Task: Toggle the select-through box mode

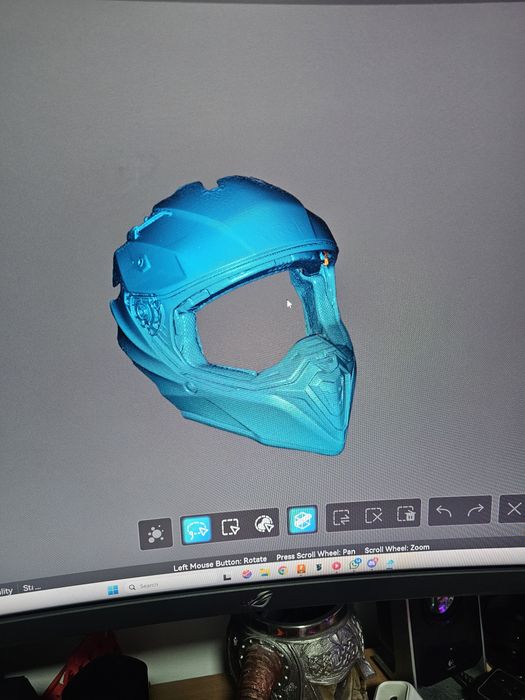Action: [x=302, y=520]
